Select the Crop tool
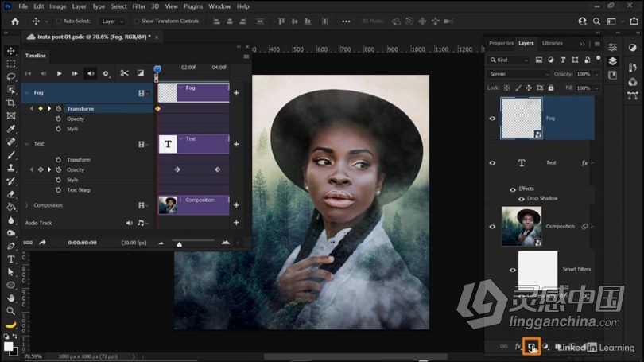The height and width of the screenshot is (362, 644). 11,103
